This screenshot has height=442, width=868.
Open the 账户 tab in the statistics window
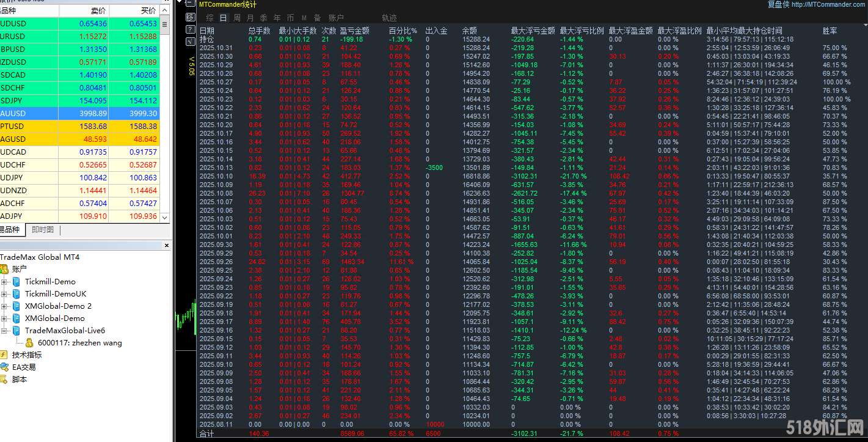click(x=337, y=18)
